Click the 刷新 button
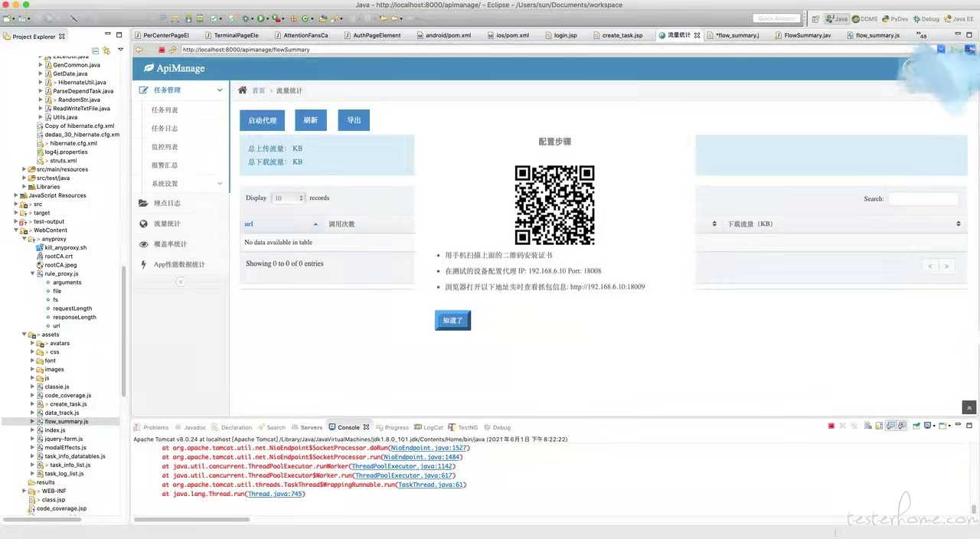This screenshot has height=539, width=980. (311, 120)
